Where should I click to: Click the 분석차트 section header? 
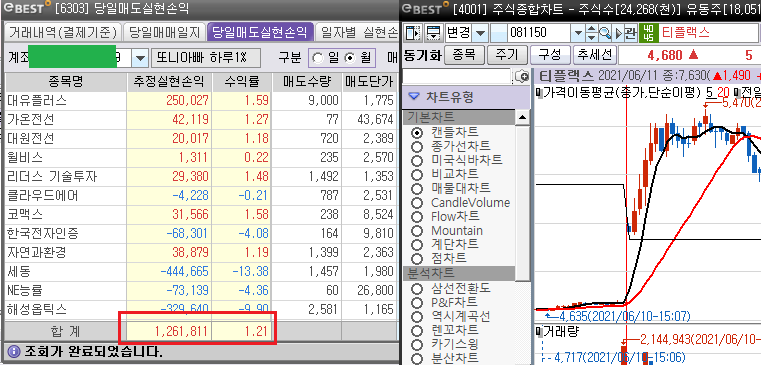458,273
